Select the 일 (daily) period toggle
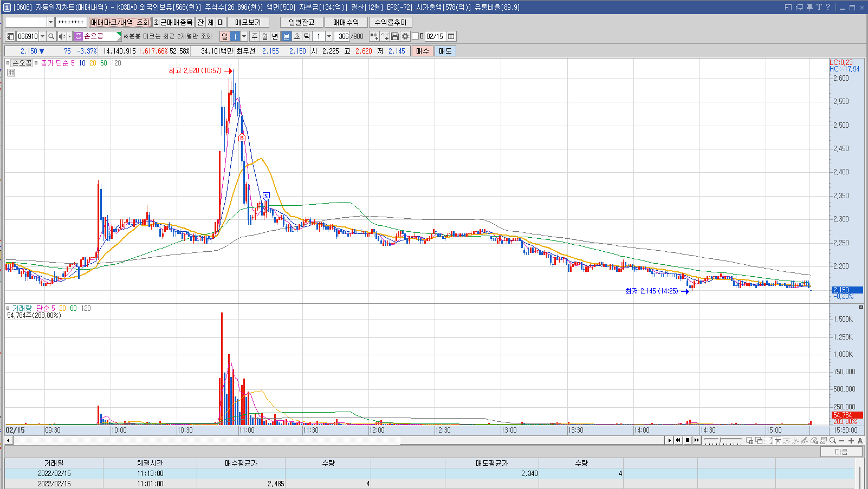Viewport: 868px width, 489px height. click(x=224, y=36)
